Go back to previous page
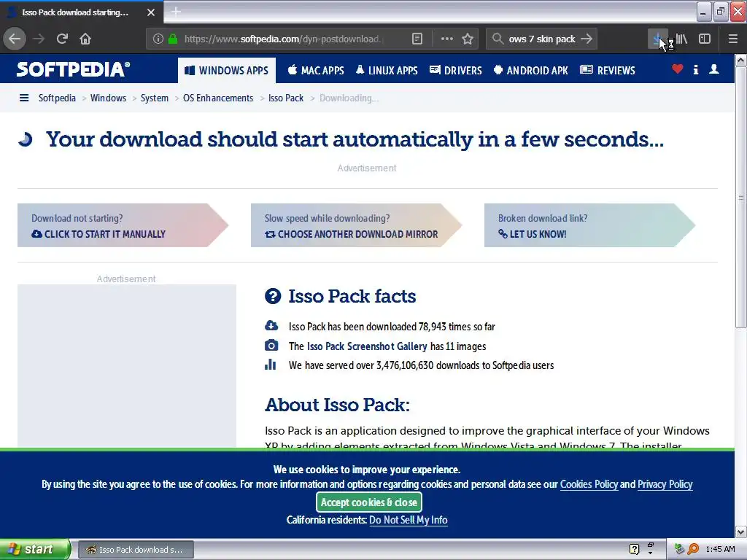 tap(15, 39)
